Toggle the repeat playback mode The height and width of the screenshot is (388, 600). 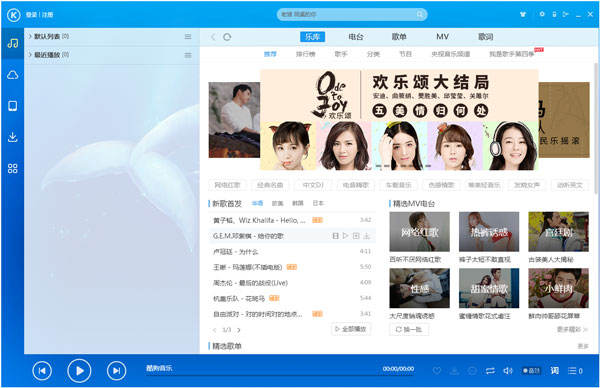490,370
